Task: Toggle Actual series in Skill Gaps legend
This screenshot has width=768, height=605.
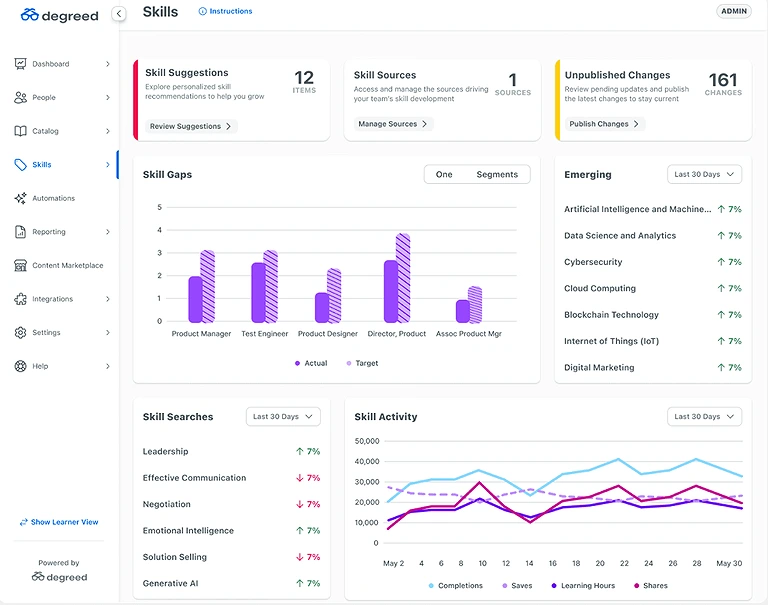Action: click(x=311, y=363)
